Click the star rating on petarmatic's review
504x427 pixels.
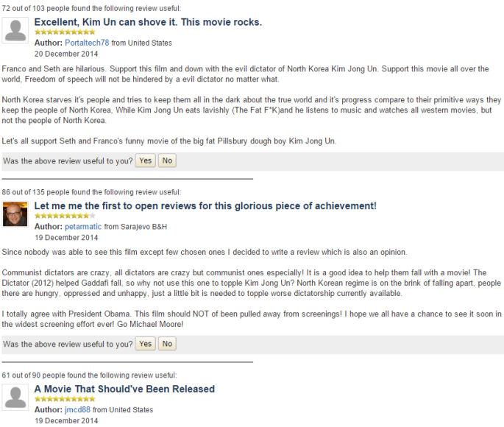pos(65,216)
